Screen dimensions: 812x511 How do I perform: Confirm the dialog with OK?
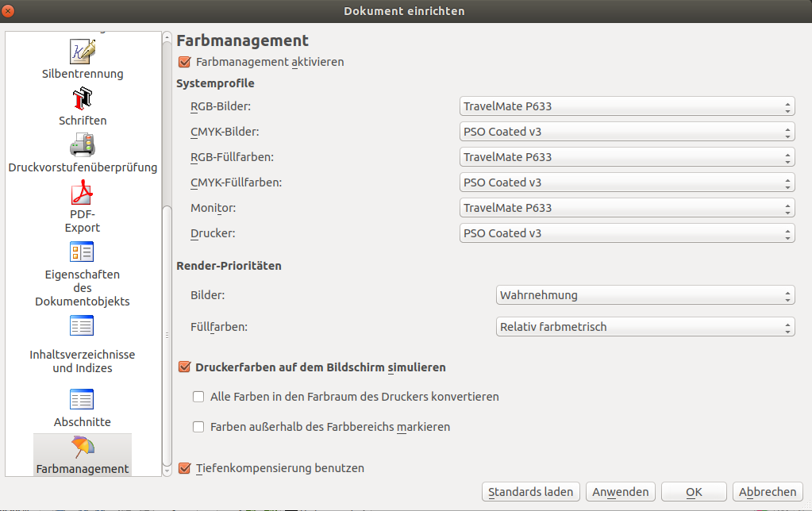pos(693,492)
